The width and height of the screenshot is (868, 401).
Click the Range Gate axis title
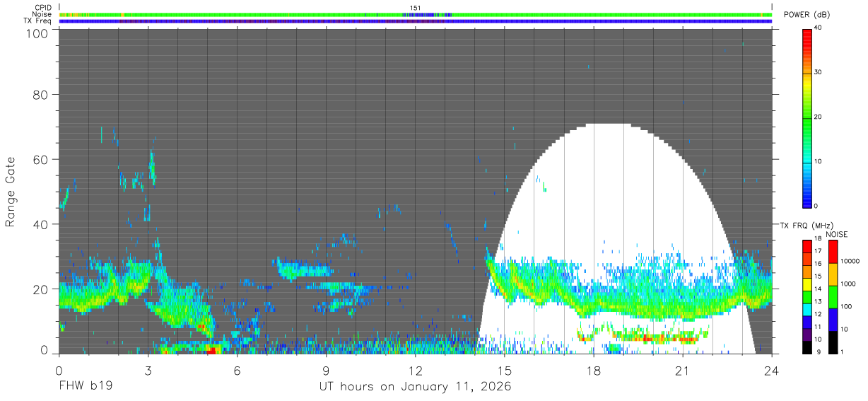click(11, 192)
